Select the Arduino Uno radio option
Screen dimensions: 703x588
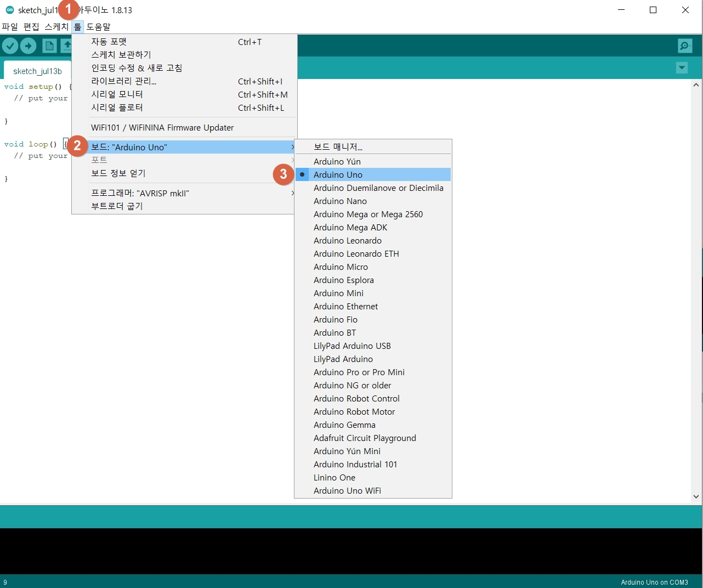[x=373, y=174]
